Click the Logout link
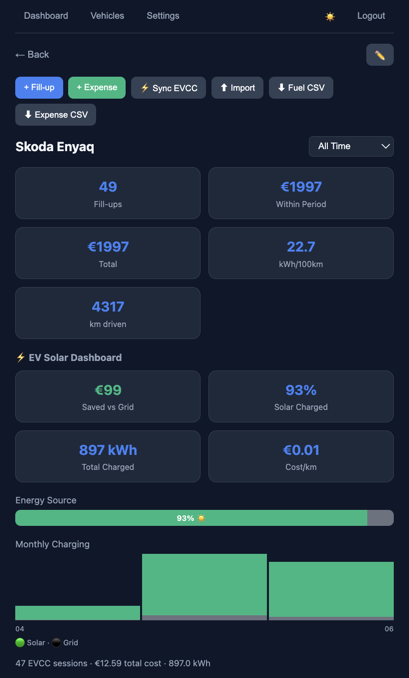 pyautogui.click(x=371, y=16)
